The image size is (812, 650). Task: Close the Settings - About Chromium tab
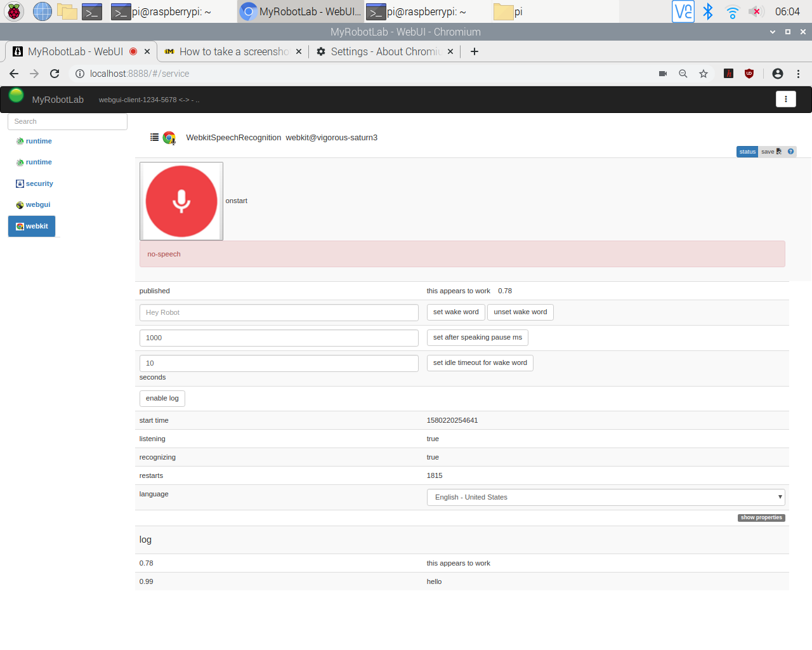(x=450, y=51)
